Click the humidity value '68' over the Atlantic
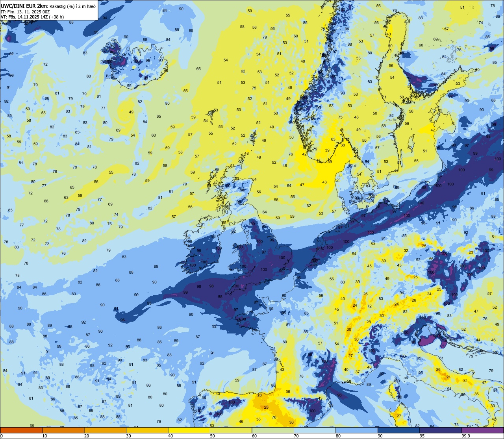 coord(46,201)
